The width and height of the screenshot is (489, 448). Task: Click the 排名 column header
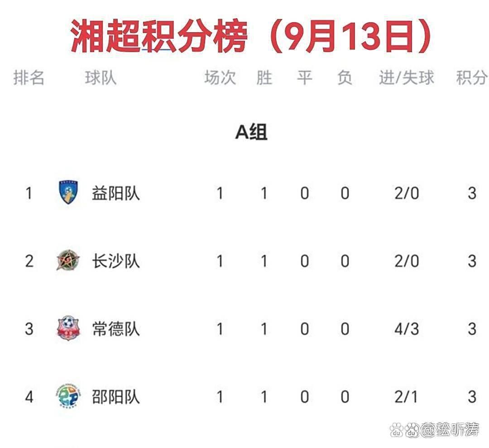tap(29, 78)
